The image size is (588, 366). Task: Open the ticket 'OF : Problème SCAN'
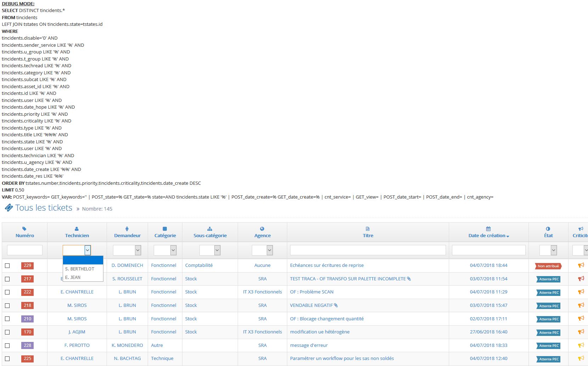pyautogui.click(x=312, y=292)
